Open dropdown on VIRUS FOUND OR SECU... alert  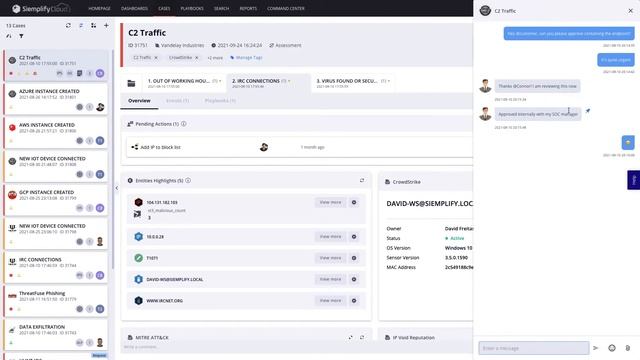389,81
